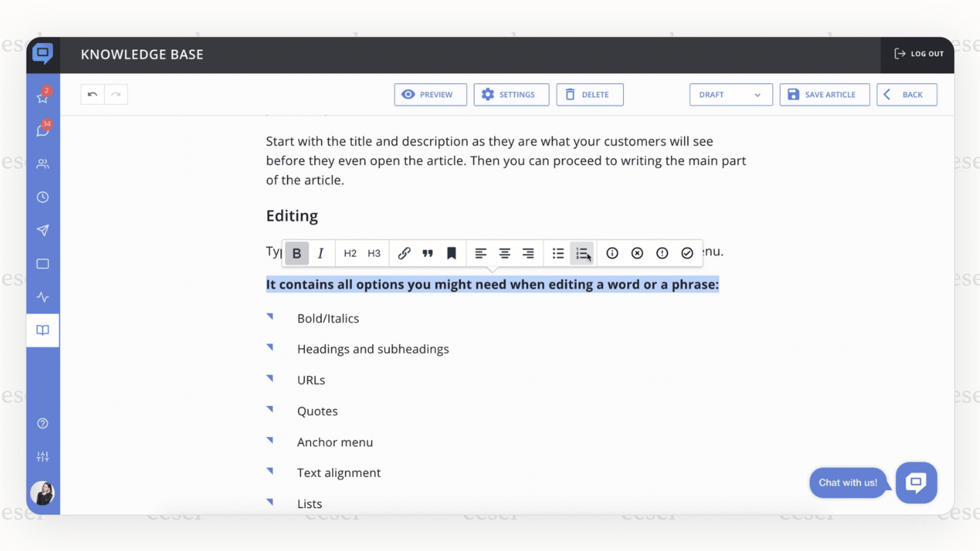Insert a hyperlink using the link icon

tap(404, 253)
